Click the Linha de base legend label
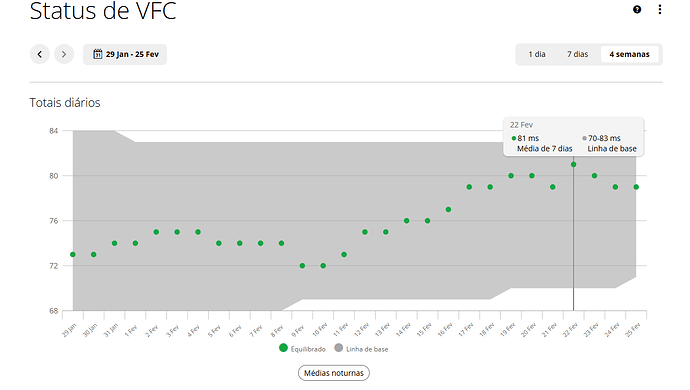This screenshot has height=390, width=690. pyautogui.click(x=367, y=349)
